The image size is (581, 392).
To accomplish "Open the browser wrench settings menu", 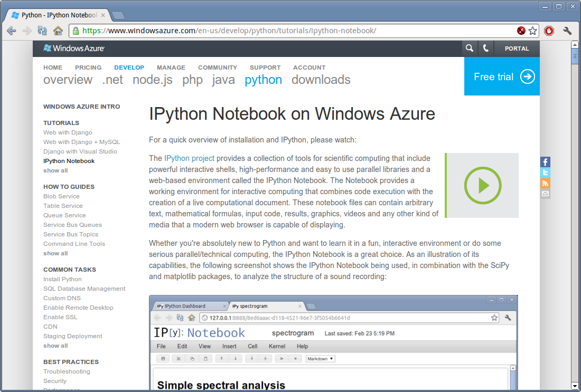I will point(568,31).
